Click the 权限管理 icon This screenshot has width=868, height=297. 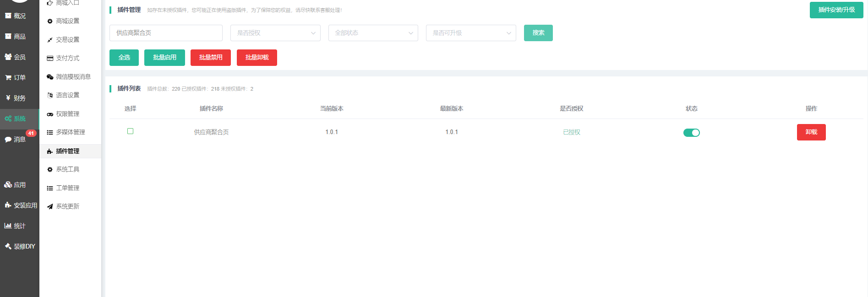pos(50,114)
